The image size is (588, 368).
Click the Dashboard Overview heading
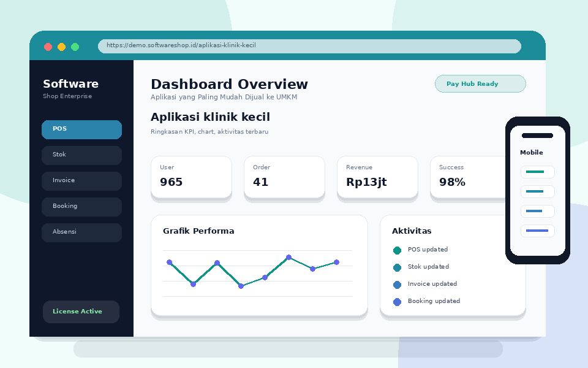tap(229, 84)
